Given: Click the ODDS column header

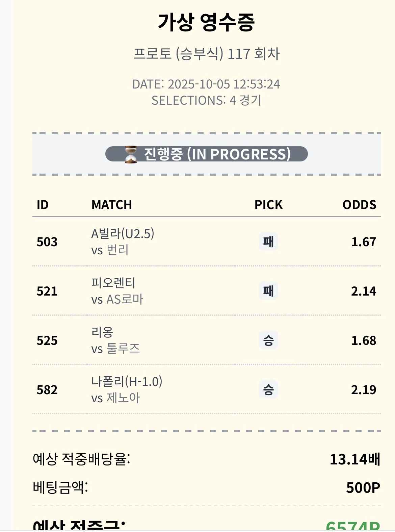Looking at the screenshot, I should [x=359, y=205].
